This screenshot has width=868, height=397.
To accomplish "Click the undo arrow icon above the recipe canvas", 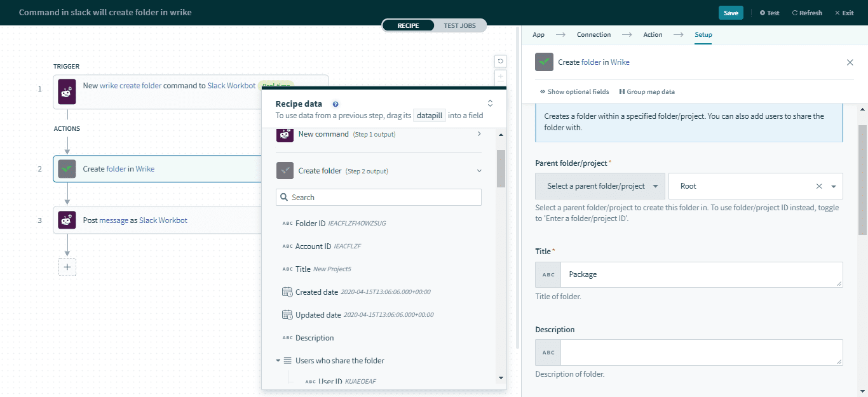I will point(500,61).
